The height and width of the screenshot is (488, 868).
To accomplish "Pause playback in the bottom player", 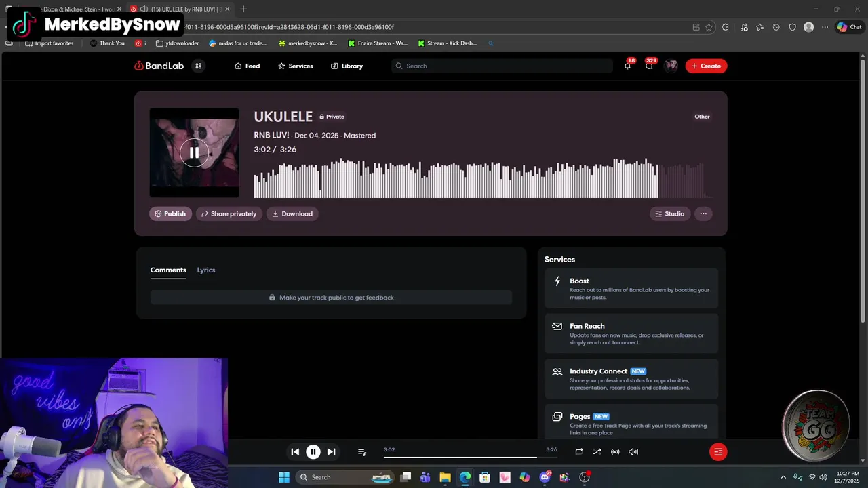I will click(x=313, y=451).
